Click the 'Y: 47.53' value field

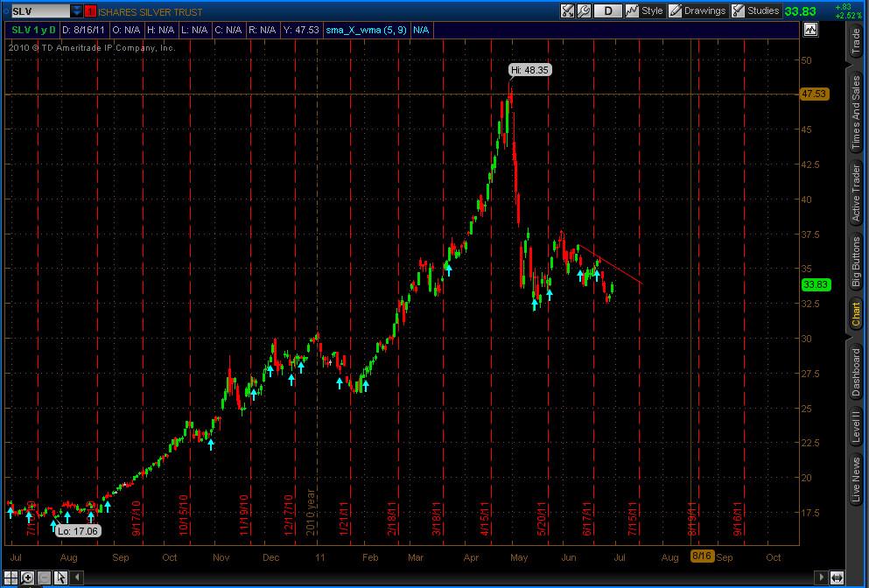click(x=301, y=30)
